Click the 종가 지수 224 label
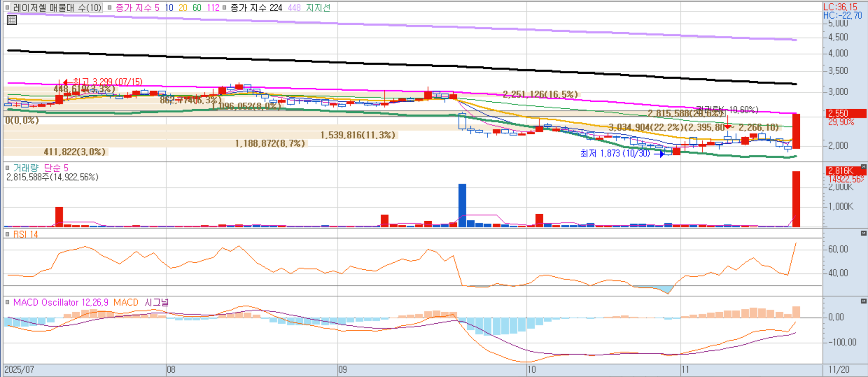The width and height of the screenshot is (868, 377). coord(256,7)
